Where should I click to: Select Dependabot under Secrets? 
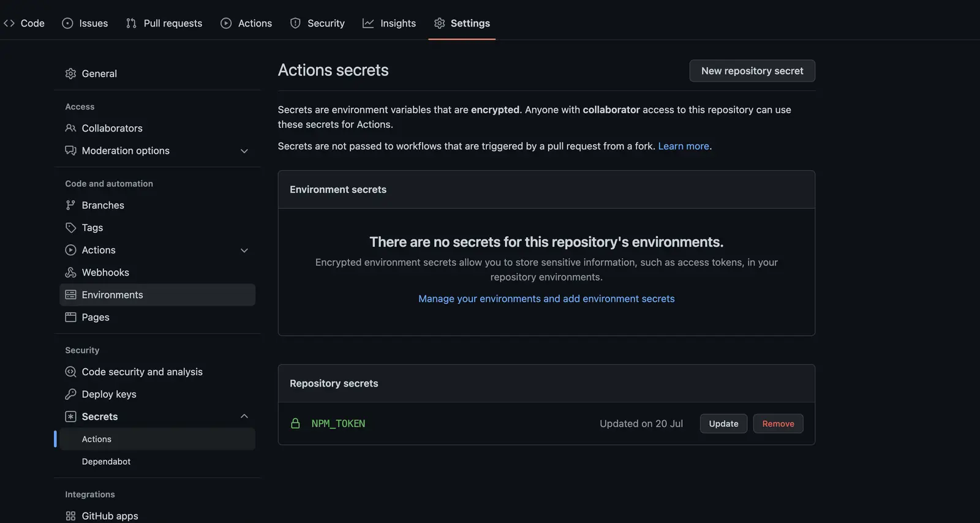tap(106, 462)
